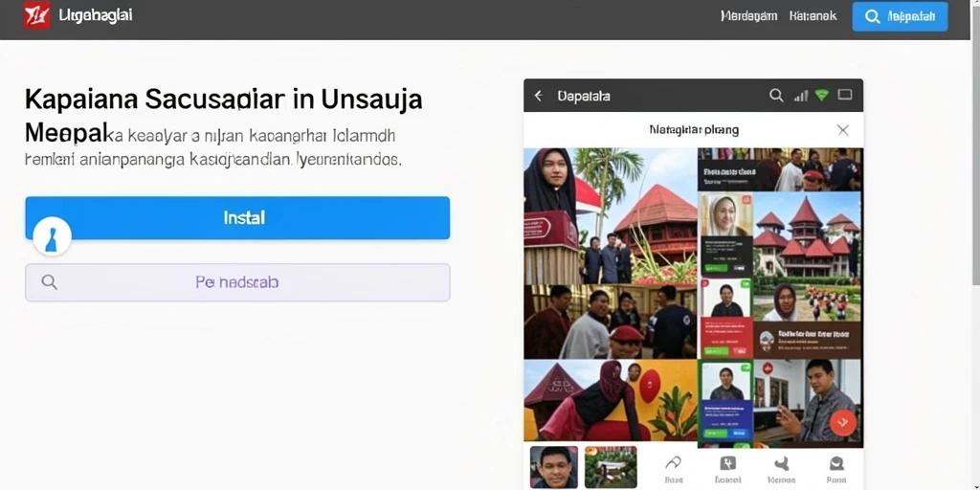Click the magnifier icon in the Pe nadsrab field
Screen dimensions: 980x490
coord(50,282)
